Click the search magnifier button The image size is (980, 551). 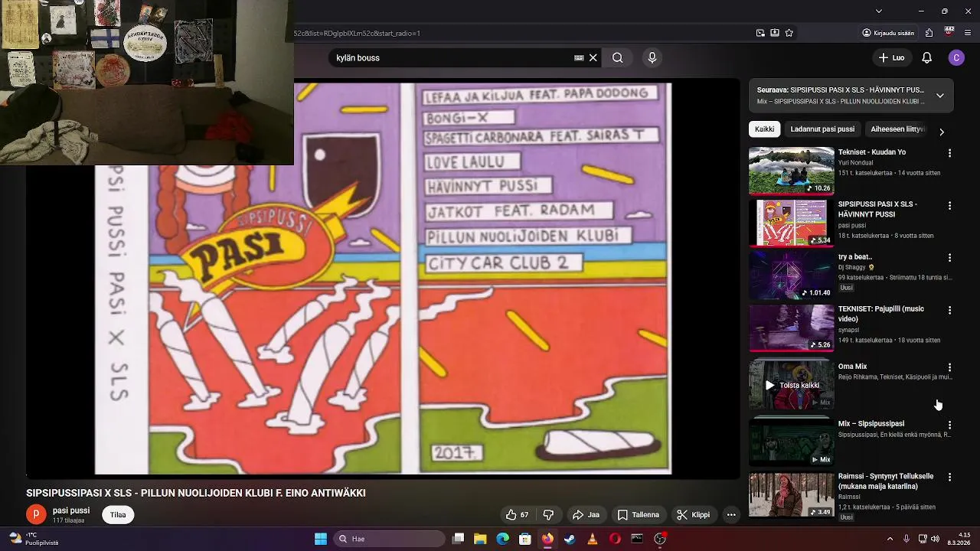(x=617, y=57)
